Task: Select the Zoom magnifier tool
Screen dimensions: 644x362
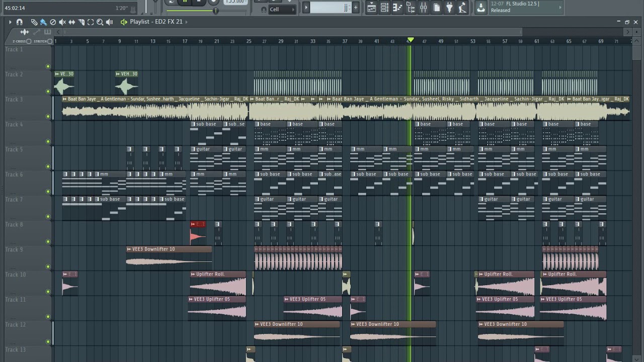Action: (x=100, y=22)
